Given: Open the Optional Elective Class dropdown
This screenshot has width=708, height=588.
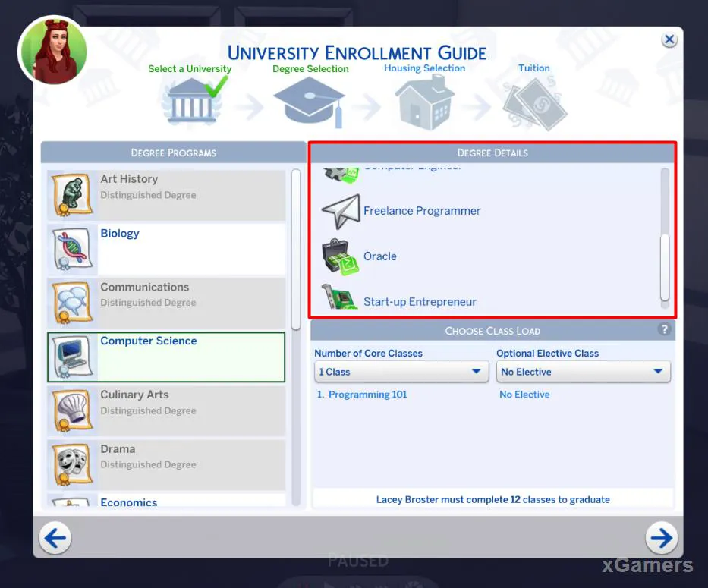Looking at the screenshot, I should click(584, 372).
